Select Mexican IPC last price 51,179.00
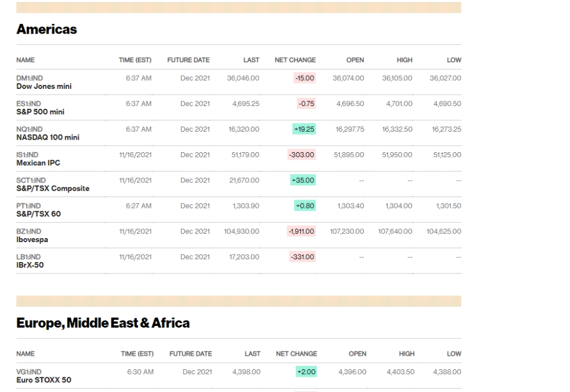570x392 pixels. pos(245,155)
